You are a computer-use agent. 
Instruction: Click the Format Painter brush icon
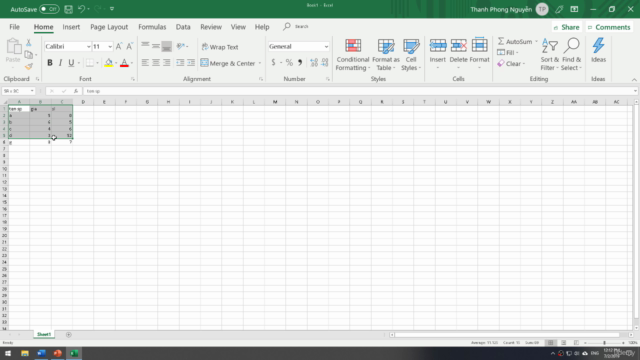point(28,66)
